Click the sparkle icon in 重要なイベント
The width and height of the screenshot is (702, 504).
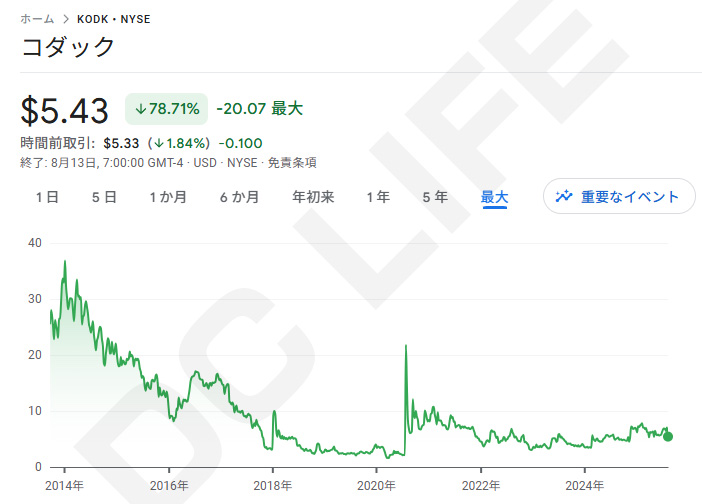click(564, 196)
